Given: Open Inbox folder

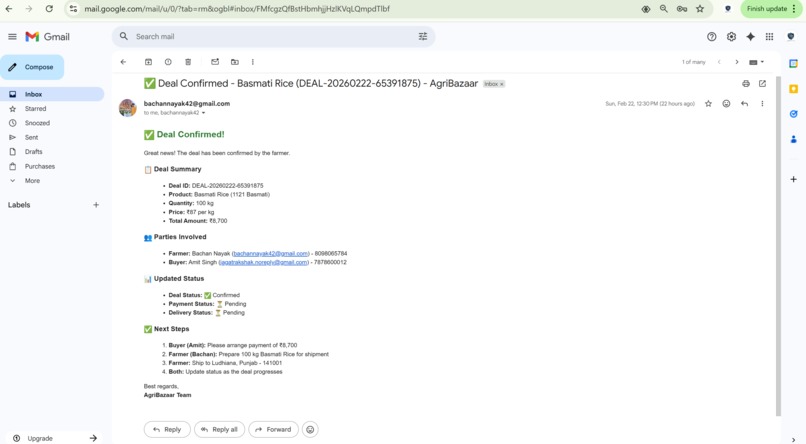Looking at the screenshot, I should tap(51, 94).
